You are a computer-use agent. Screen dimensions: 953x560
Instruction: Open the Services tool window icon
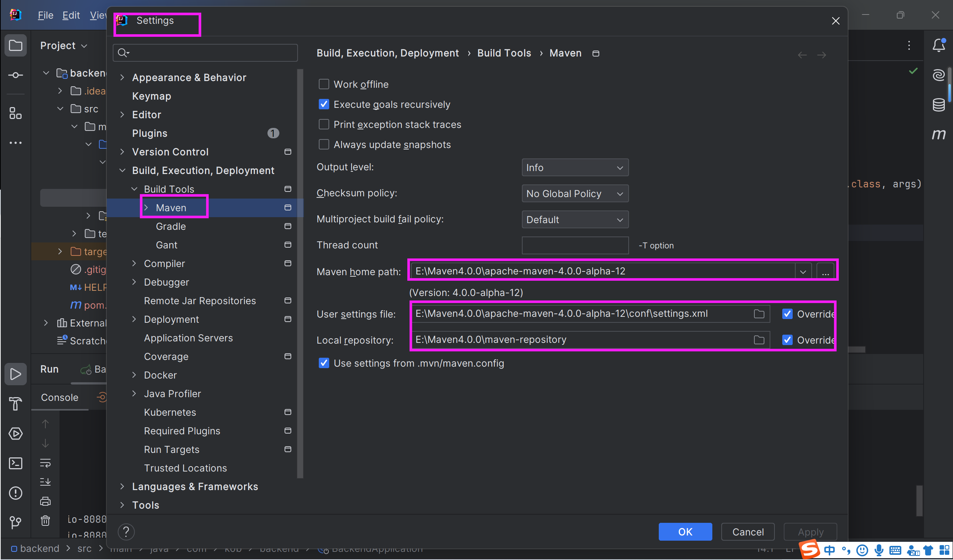click(x=16, y=434)
